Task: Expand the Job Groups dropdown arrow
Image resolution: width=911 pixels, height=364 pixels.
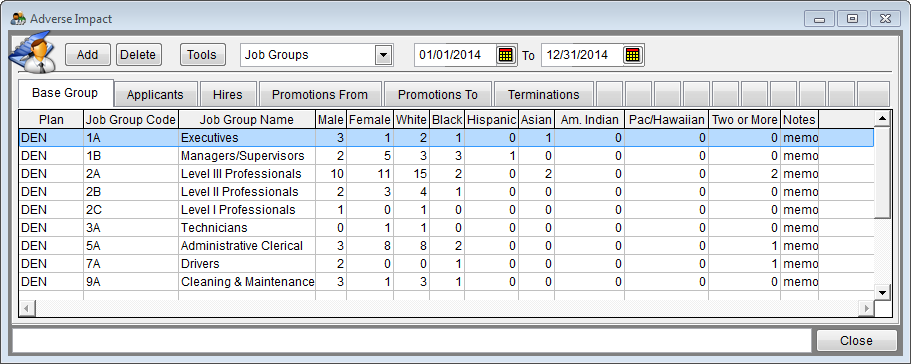Action: pyautogui.click(x=383, y=55)
